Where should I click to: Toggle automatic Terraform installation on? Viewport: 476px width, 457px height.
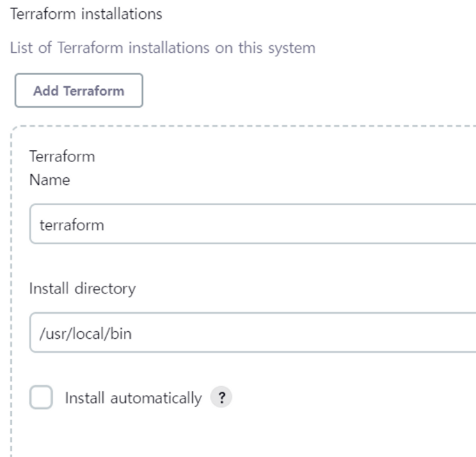[41, 398]
